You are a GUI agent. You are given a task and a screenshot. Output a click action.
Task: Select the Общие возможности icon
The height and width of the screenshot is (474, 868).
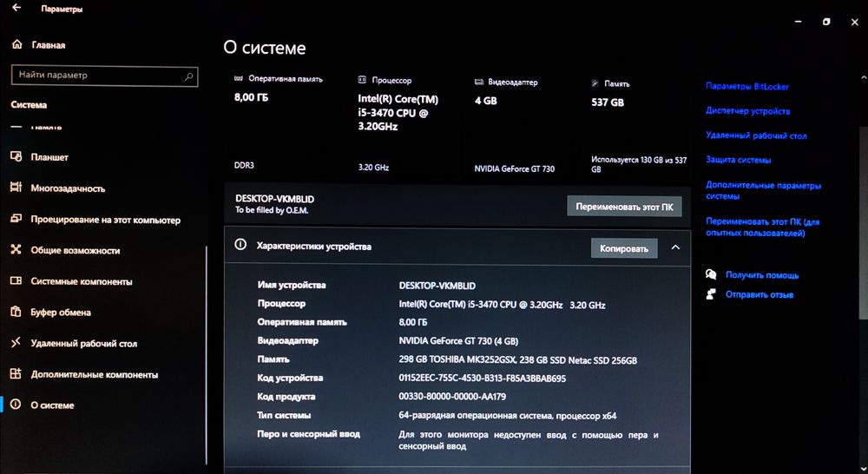pos(16,250)
